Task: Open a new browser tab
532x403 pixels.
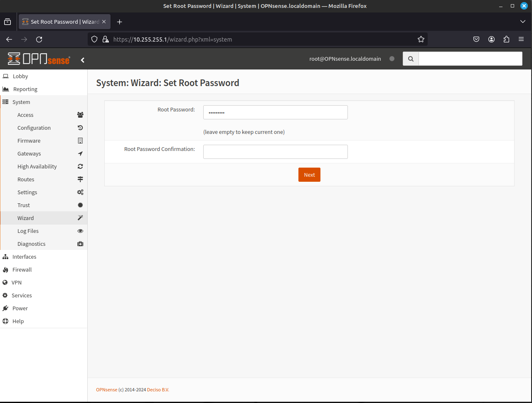Action: tap(120, 22)
